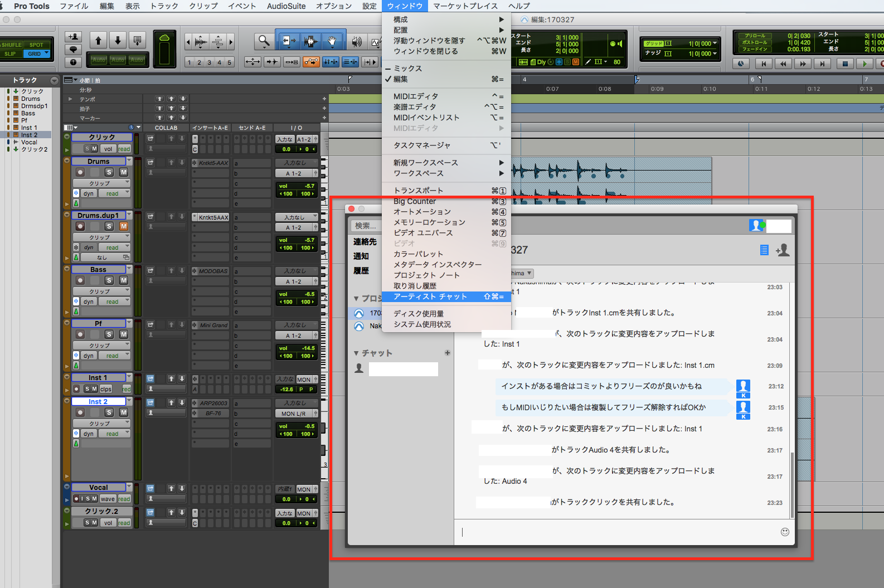Screen dimensions: 884x588
Task: Click the add collaborator icon in toolbar
Action: point(73,37)
